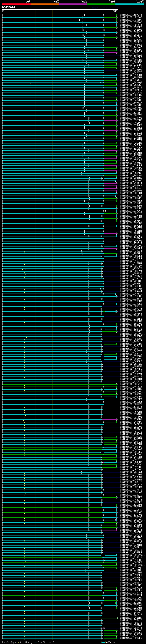The height and width of the screenshot is (644, 146).
Task: Select row label UniRef100_A3IR31
Action: [131, 93]
